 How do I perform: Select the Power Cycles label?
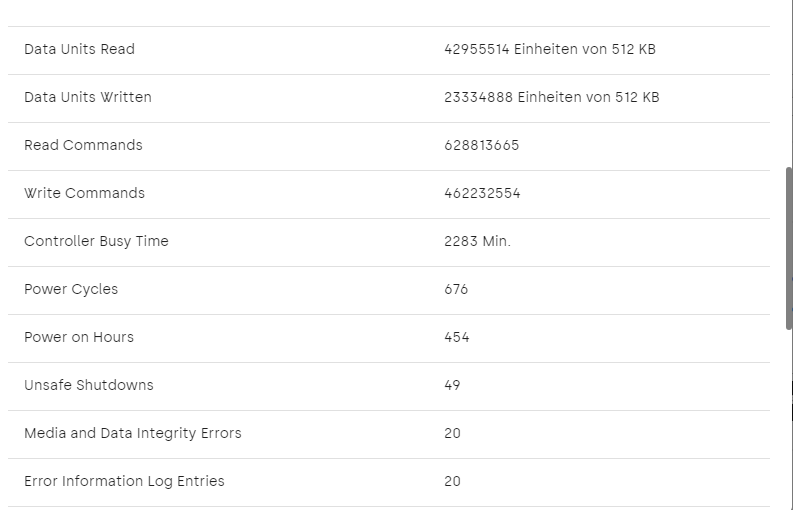71,289
